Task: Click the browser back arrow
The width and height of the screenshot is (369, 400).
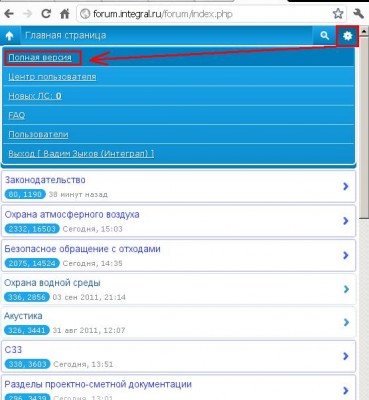Action: [9, 14]
